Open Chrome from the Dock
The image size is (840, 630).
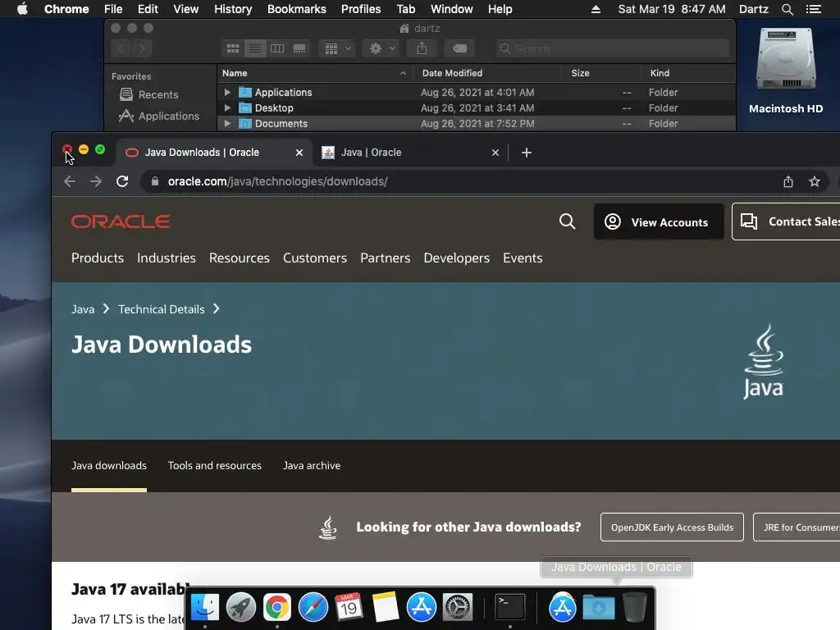click(277, 607)
